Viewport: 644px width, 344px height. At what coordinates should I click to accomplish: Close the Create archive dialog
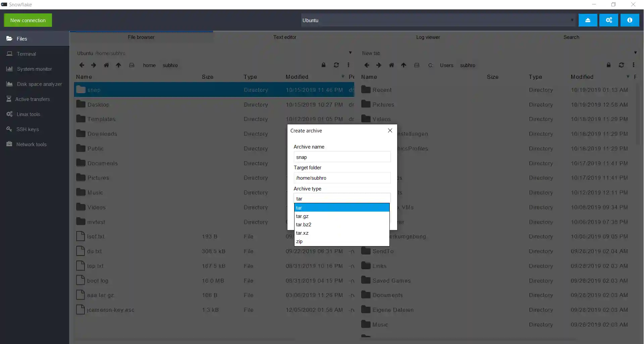pyautogui.click(x=390, y=130)
